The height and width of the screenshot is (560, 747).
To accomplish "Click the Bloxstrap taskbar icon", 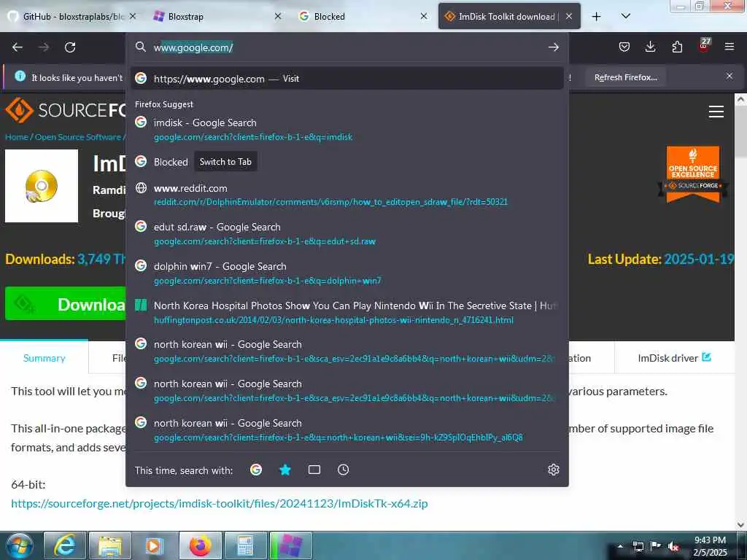I will click(290, 545).
